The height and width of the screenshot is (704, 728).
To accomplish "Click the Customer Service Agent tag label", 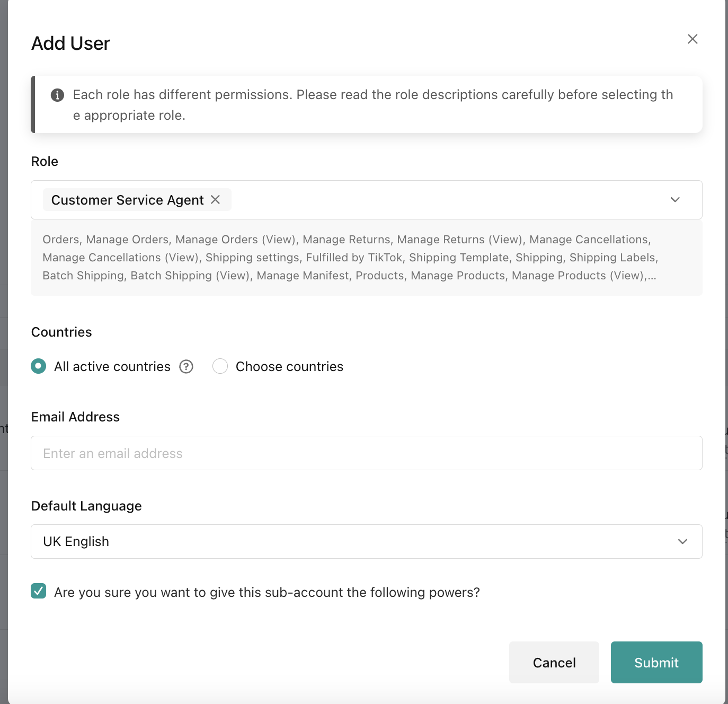I will pyautogui.click(x=127, y=200).
